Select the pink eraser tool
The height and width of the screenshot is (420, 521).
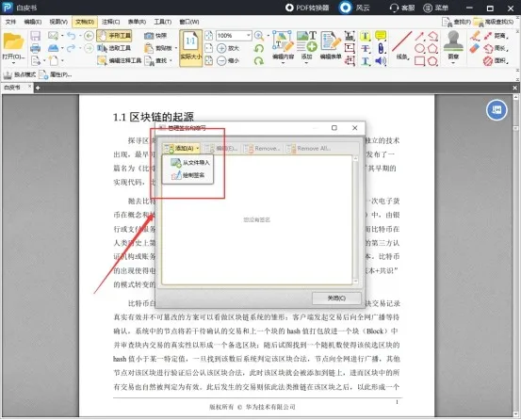pos(475,48)
